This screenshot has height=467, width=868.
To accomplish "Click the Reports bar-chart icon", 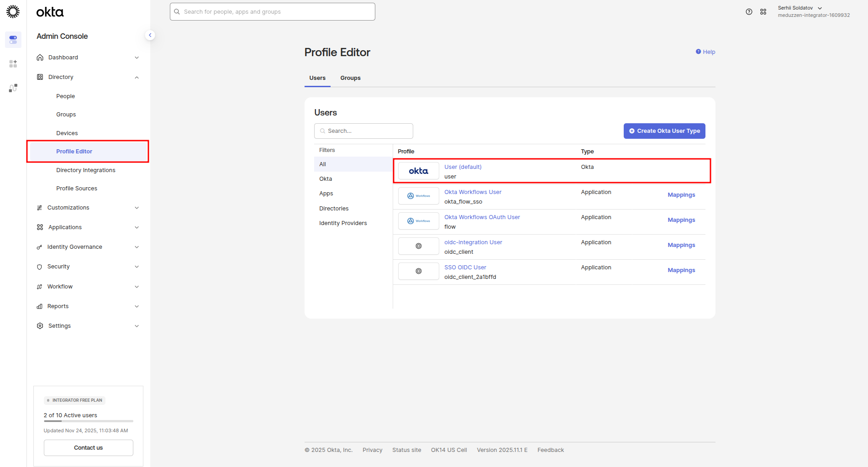I will pyautogui.click(x=39, y=306).
